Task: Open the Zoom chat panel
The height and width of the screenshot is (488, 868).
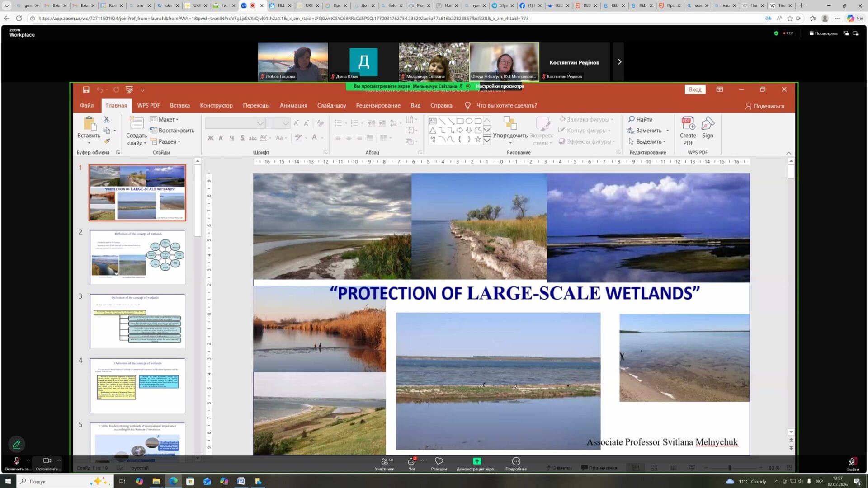Action: [x=411, y=463]
